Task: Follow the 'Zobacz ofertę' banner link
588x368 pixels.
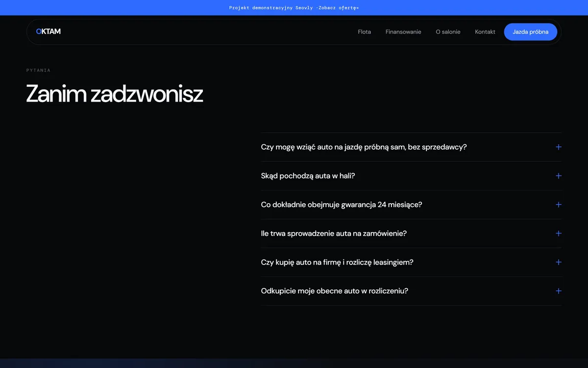Action: click(340, 8)
